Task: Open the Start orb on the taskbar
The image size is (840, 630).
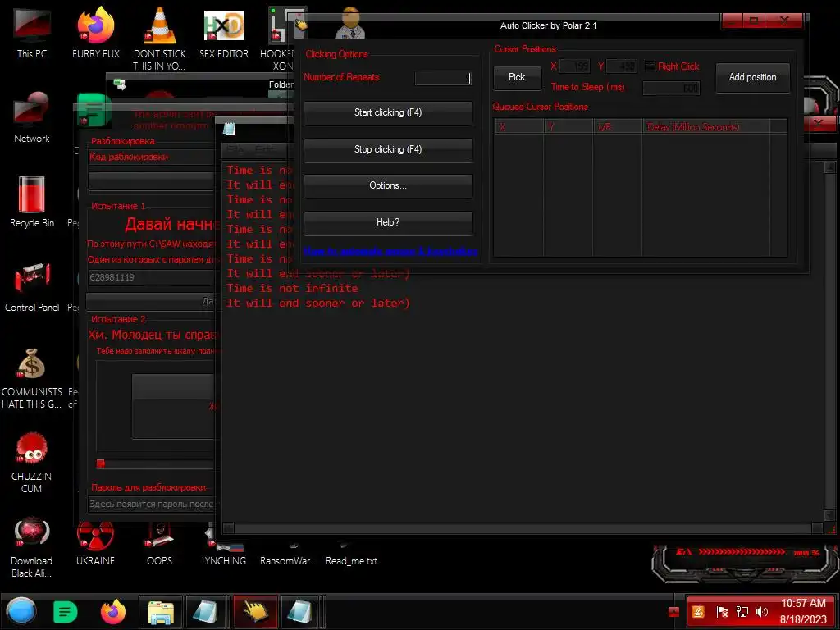Action: [21, 611]
